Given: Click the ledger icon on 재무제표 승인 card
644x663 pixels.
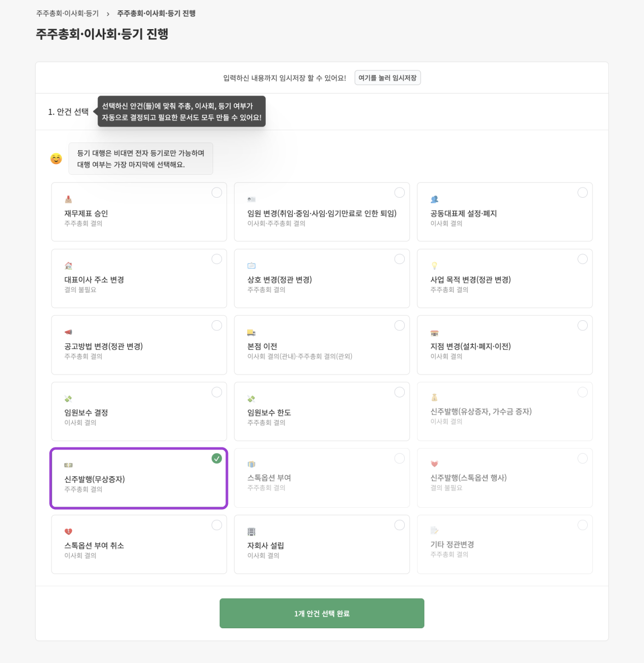Looking at the screenshot, I should coord(68,199).
